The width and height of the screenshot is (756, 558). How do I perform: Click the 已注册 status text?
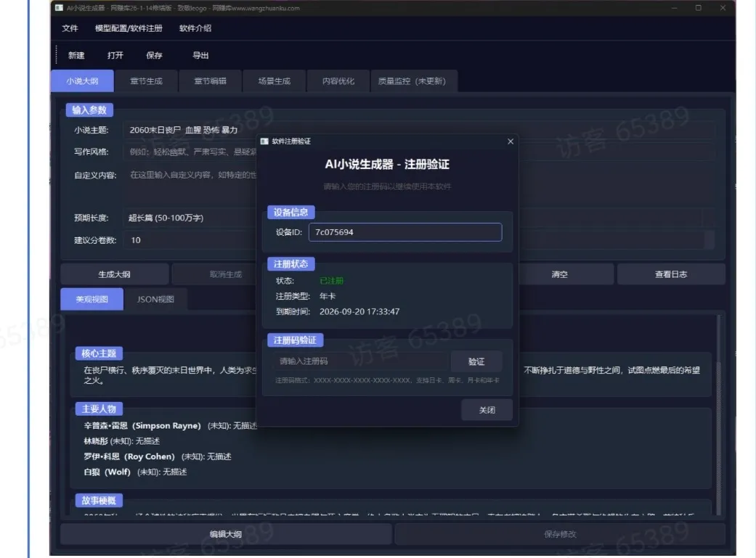coord(332,281)
